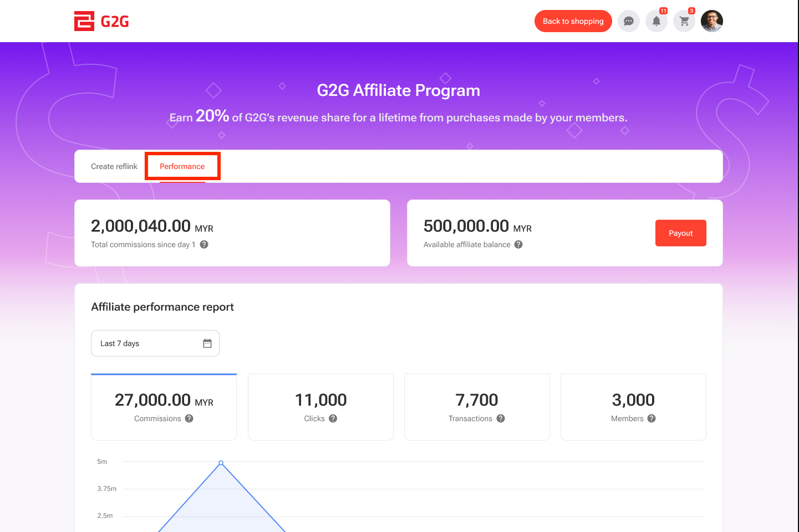Image resolution: width=799 pixels, height=532 pixels.
Task: Show help icon next to Transactions
Action: click(x=501, y=418)
